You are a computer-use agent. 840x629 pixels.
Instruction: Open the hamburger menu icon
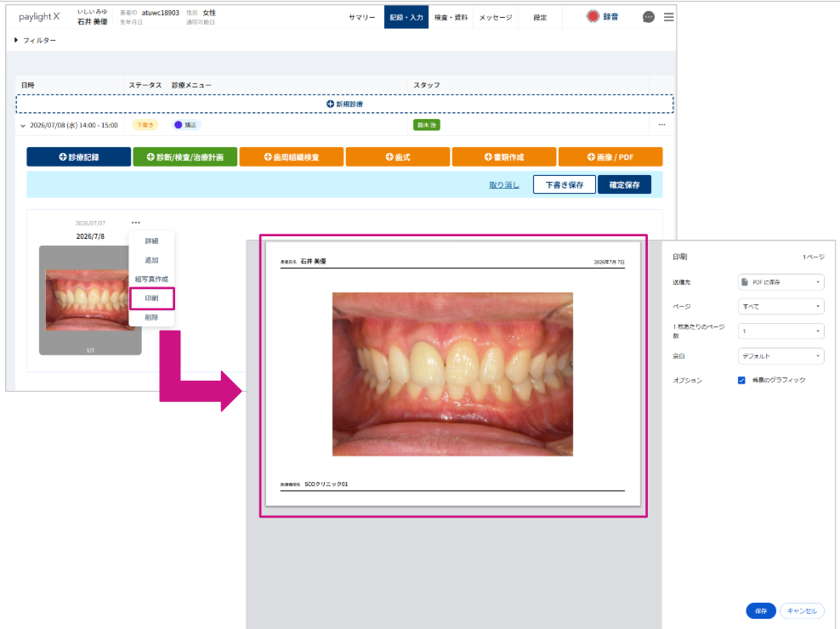point(668,17)
